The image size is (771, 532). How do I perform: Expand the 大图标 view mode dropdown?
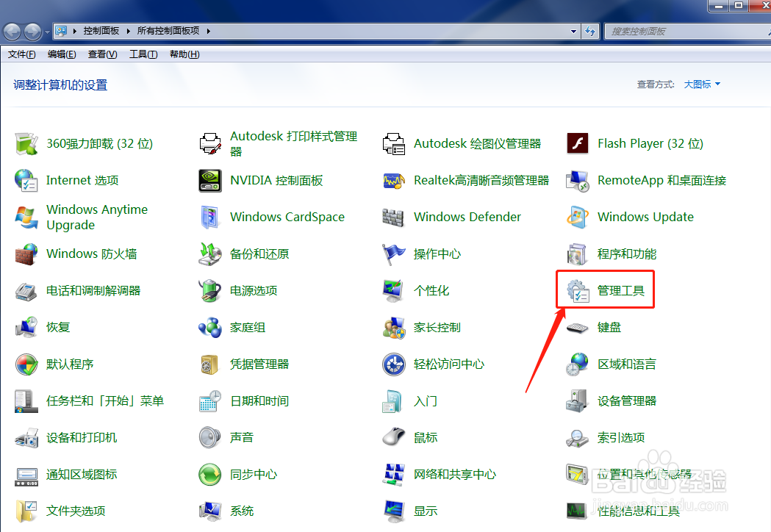pyautogui.click(x=702, y=85)
